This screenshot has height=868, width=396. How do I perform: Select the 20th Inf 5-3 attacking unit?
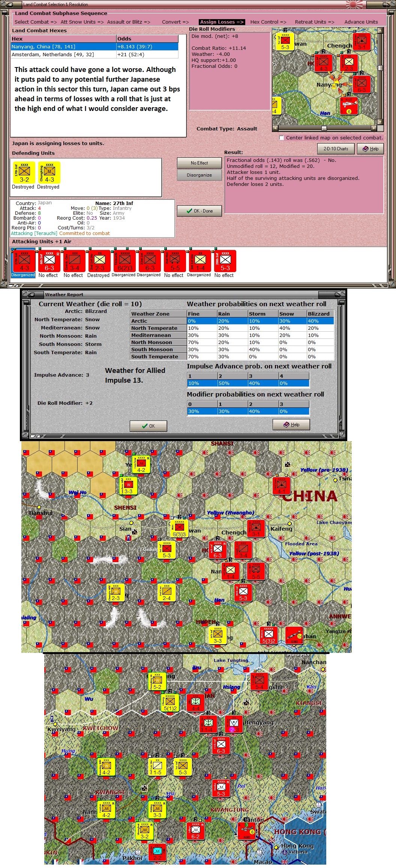coord(225,261)
